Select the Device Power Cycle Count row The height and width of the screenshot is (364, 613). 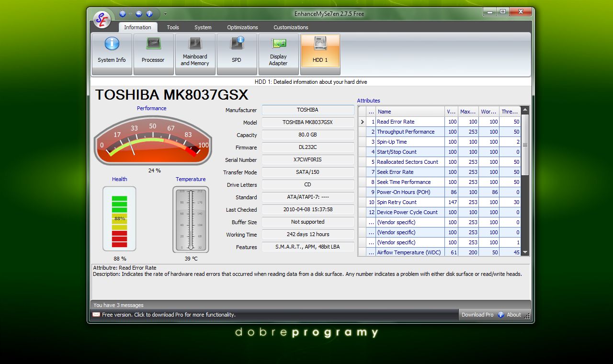tap(439, 212)
